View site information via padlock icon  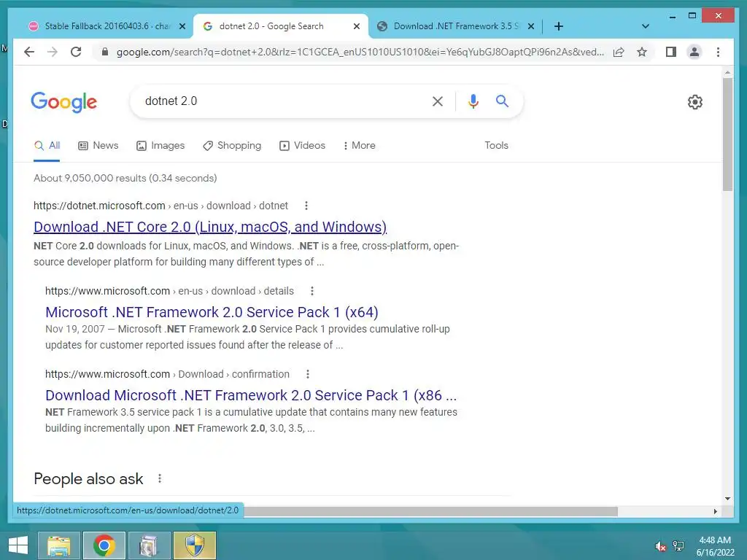[105, 52]
